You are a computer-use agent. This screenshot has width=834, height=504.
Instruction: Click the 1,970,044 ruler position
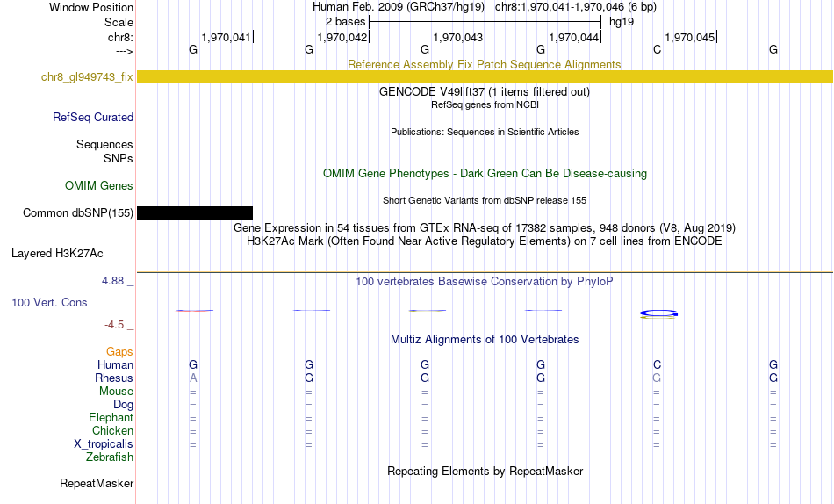tap(574, 37)
